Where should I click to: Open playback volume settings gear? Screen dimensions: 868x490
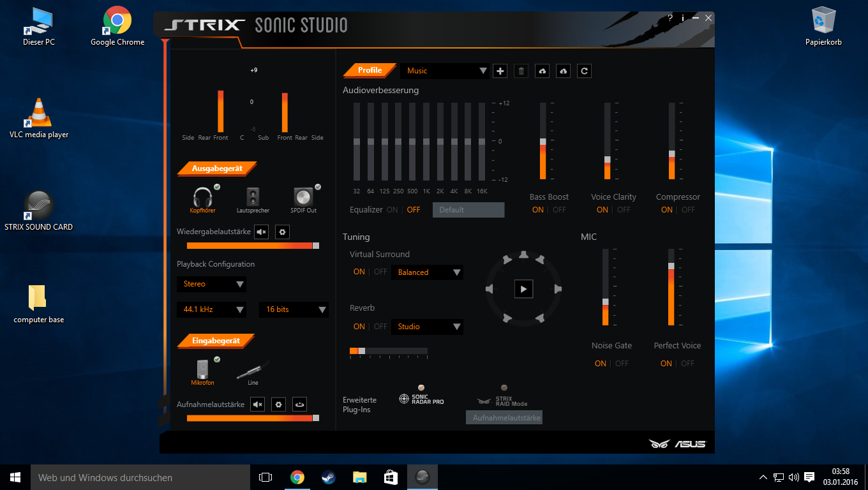(x=282, y=232)
